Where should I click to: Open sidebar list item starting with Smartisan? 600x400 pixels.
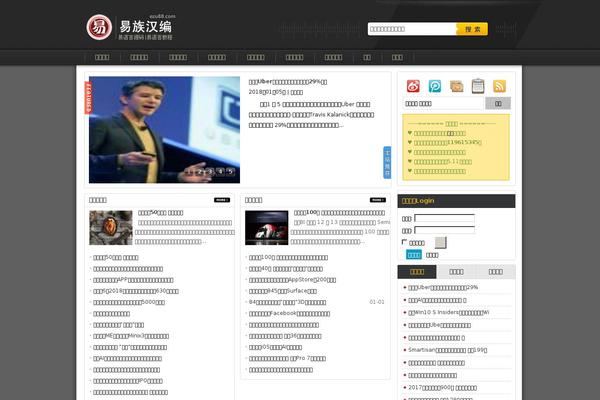click(447, 350)
